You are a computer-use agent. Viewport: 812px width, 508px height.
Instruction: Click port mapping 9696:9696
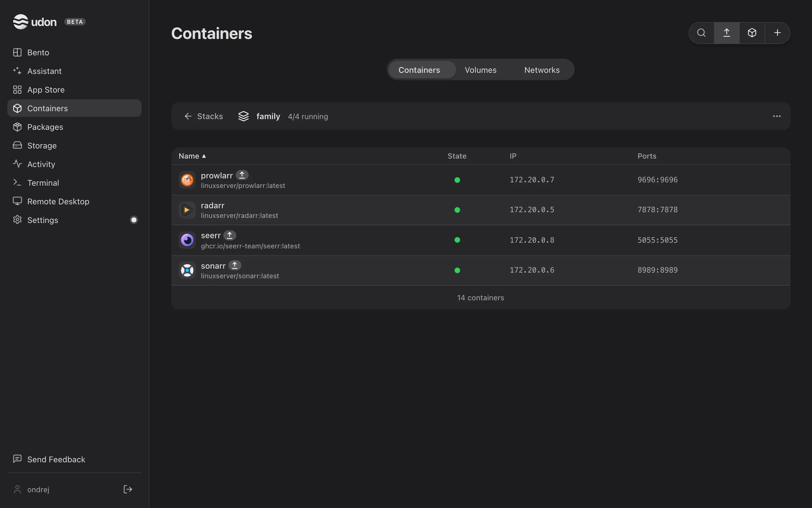[658, 180]
